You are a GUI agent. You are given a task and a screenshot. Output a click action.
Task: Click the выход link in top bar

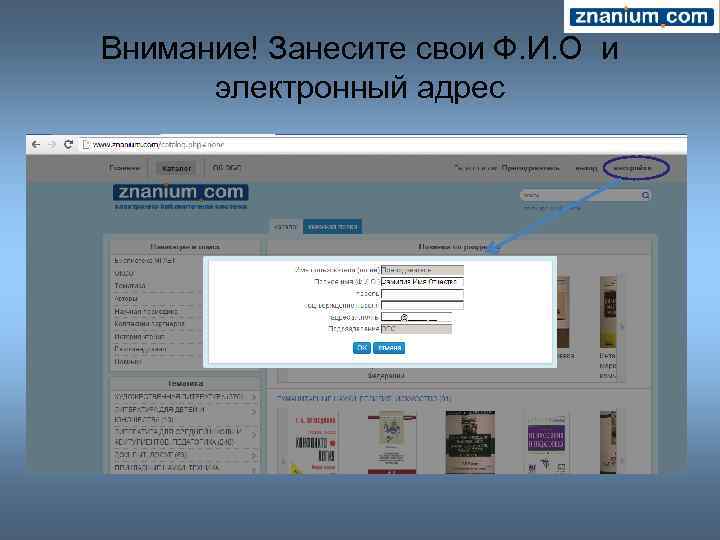586,169
